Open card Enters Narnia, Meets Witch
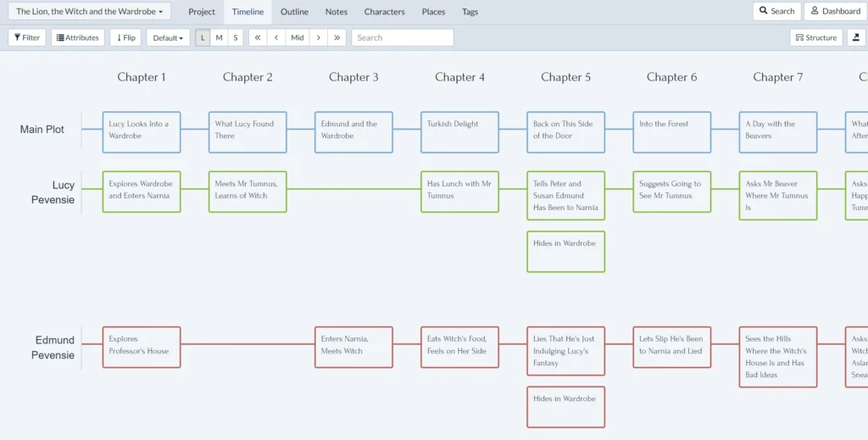 click(353, 347)
